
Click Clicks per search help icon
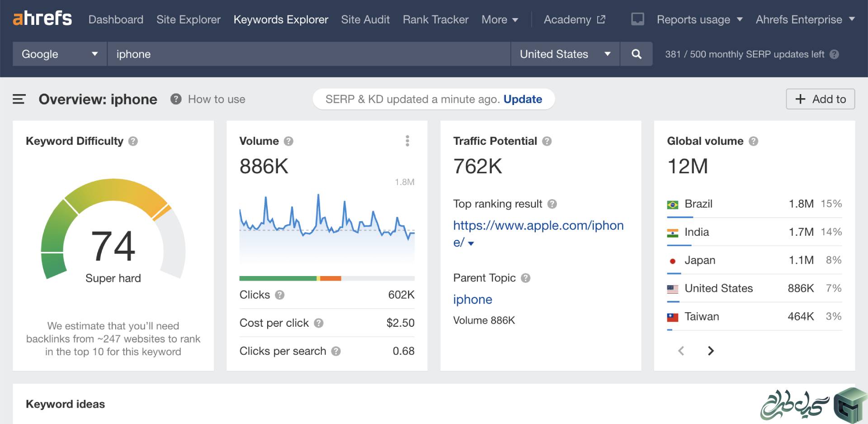pyautogui.click(x=336, y=351)
